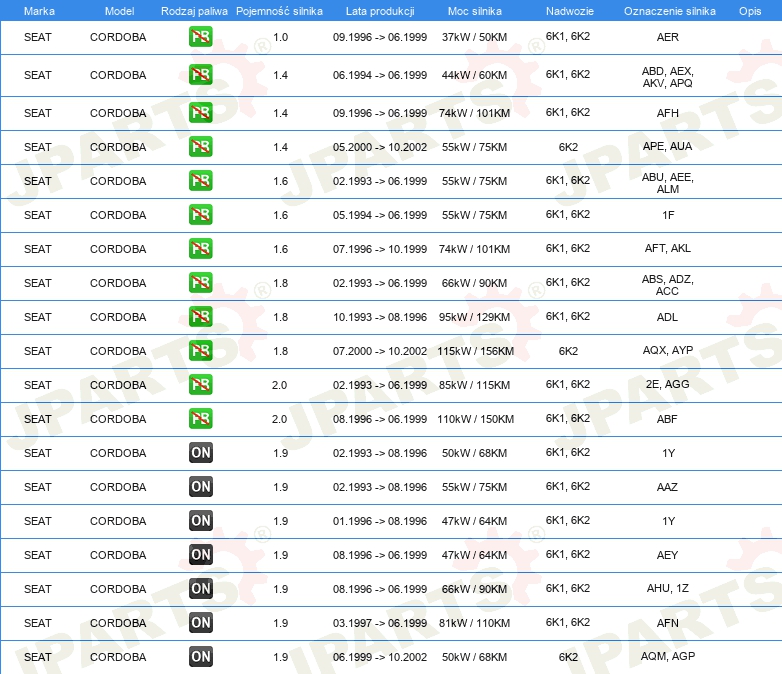Click the 07.2000 -> 10.2002 production years
The width and height of the screenshot is (782, 674).
pyautogui.click(x=380, y=351)
